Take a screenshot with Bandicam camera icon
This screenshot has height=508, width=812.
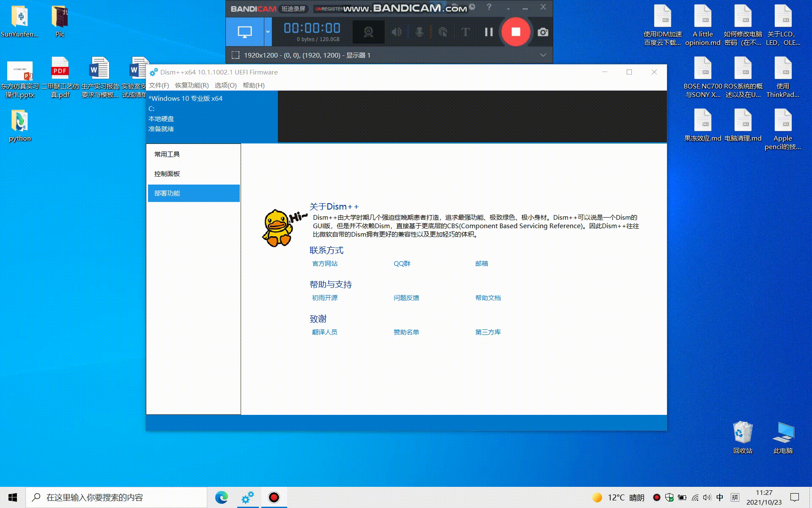click(543, 32)
